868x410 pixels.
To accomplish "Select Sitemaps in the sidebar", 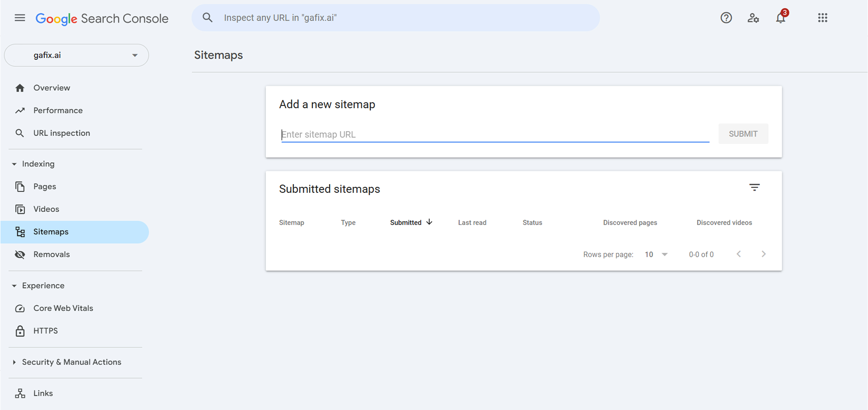I will point(75,232).
